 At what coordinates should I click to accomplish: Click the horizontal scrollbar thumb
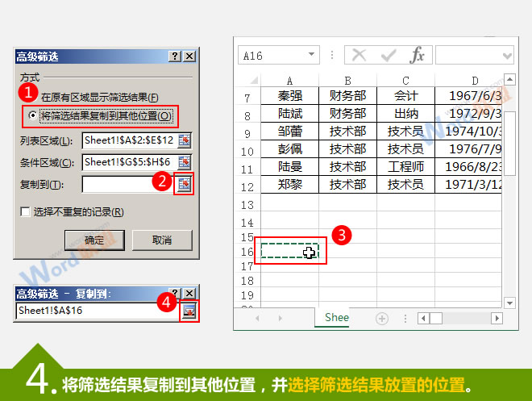(x=436, y=318)
